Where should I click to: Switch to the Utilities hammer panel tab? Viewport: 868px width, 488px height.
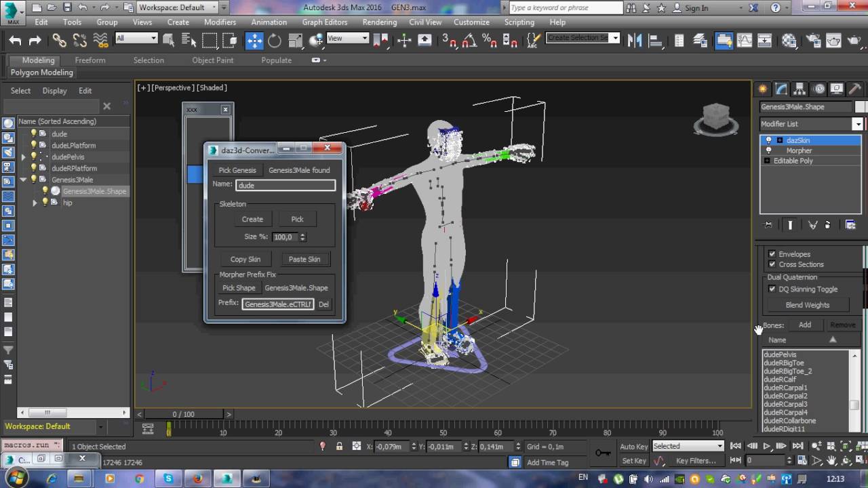pos(855,89)
